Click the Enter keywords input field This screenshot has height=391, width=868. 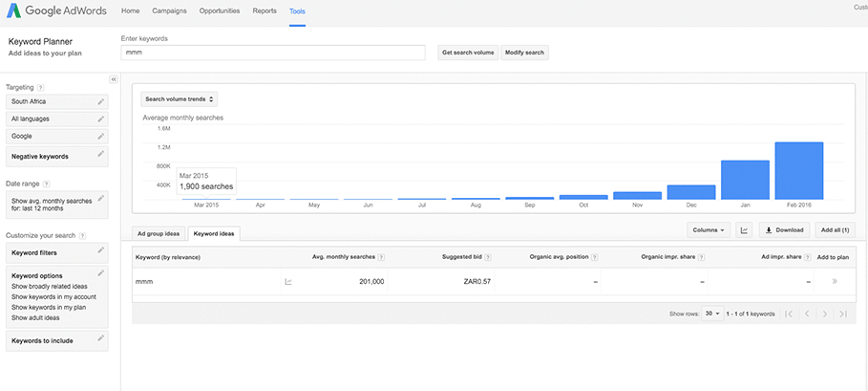tap(273, 53)
